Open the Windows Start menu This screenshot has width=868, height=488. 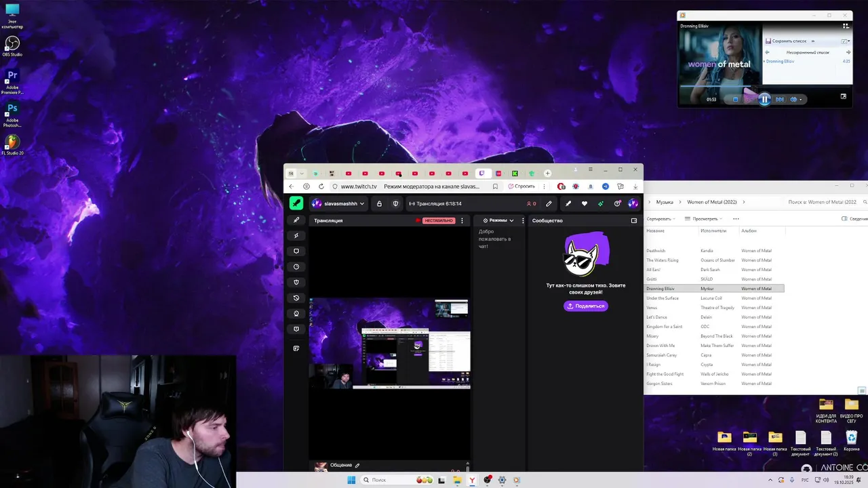[351, 480]
